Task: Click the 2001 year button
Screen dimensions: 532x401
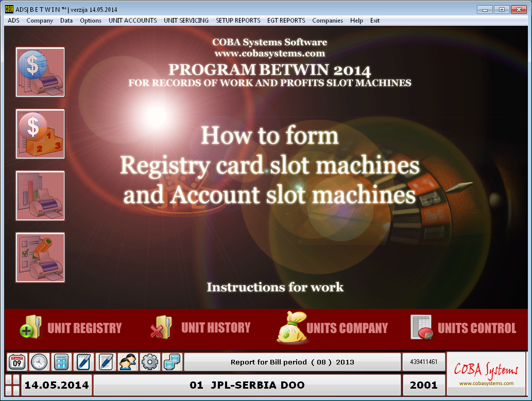Action: (x=424, y=385)
